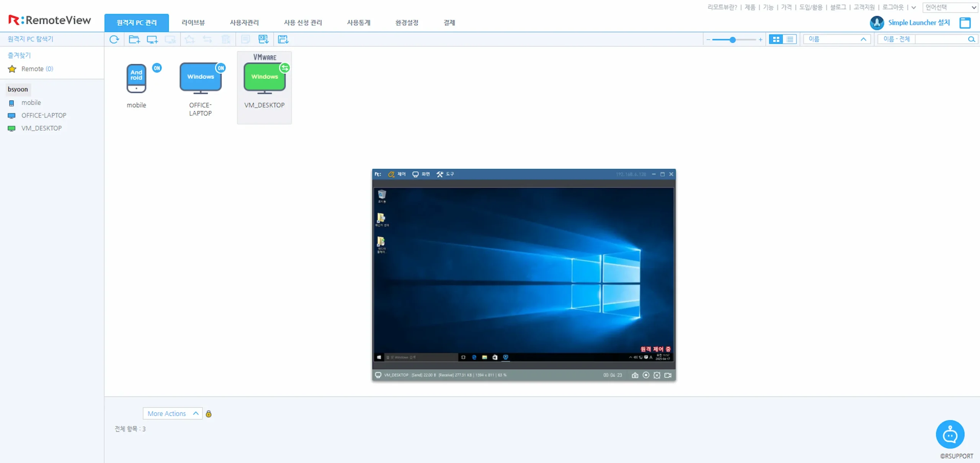Open the 언어선택 language dropdown
The image size is (980, 463).
pos(951,7)
